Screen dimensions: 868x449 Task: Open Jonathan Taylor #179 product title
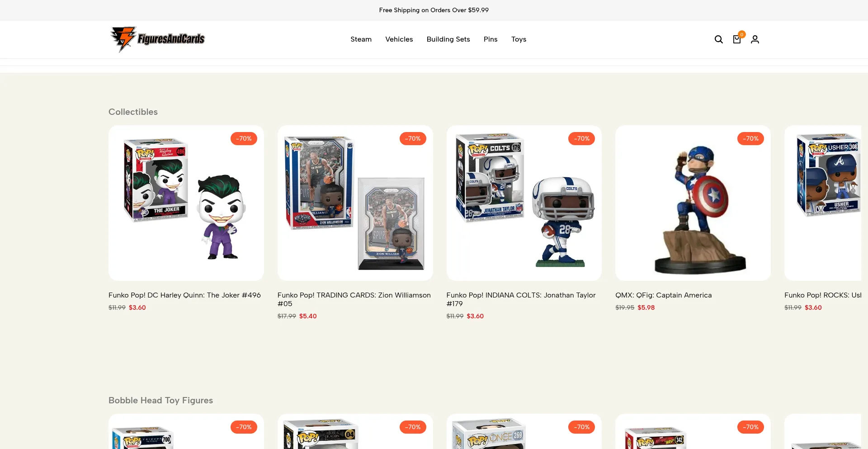(x=521, y=299)
